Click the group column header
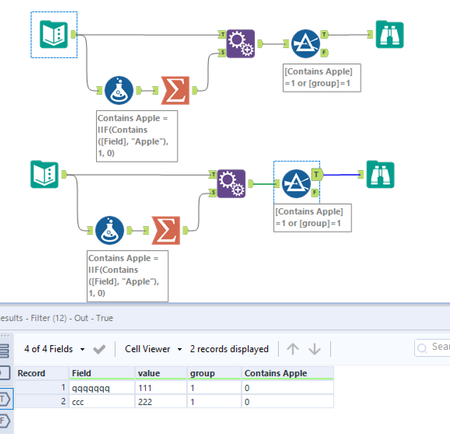The width and height of the screenshot is (450, 434). click(214, 373)
